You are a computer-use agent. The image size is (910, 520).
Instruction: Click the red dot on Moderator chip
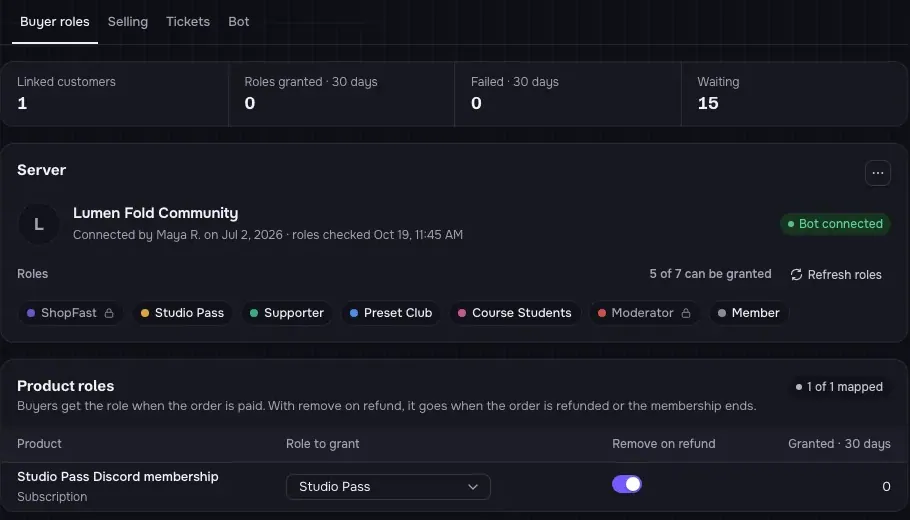[601, 313]
